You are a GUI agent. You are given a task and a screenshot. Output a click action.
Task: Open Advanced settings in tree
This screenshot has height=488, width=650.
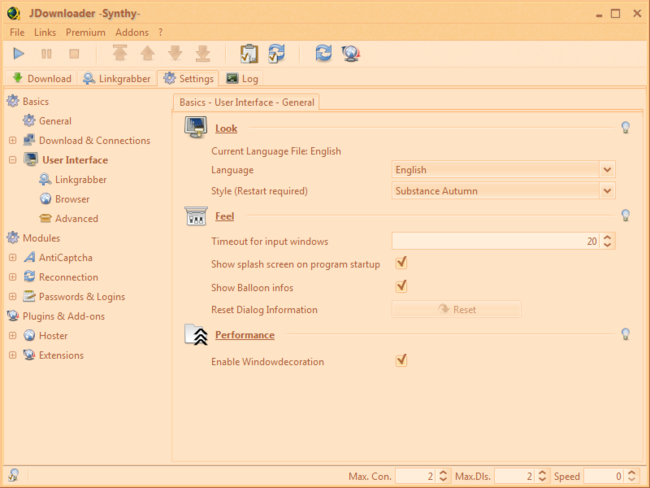pos(77,219)
